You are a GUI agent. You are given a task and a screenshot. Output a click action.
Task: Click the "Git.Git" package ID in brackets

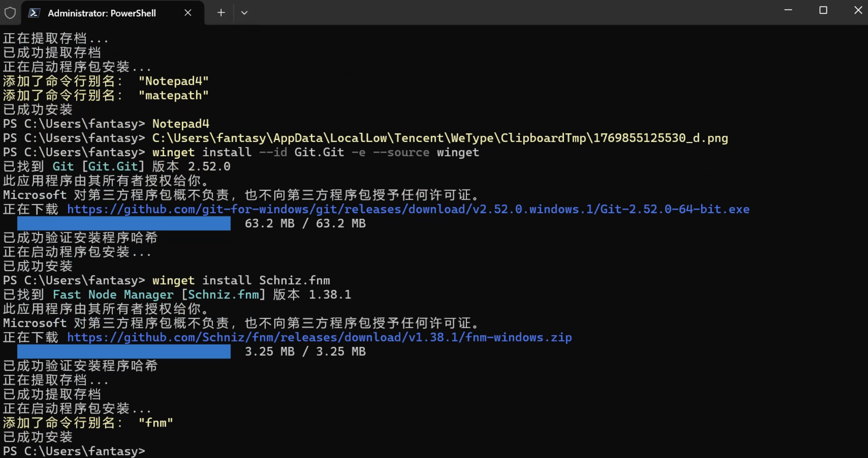coord(113,167)
